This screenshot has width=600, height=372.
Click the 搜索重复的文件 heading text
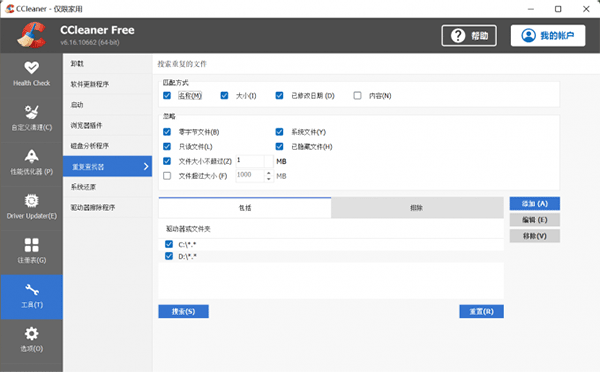182,64
